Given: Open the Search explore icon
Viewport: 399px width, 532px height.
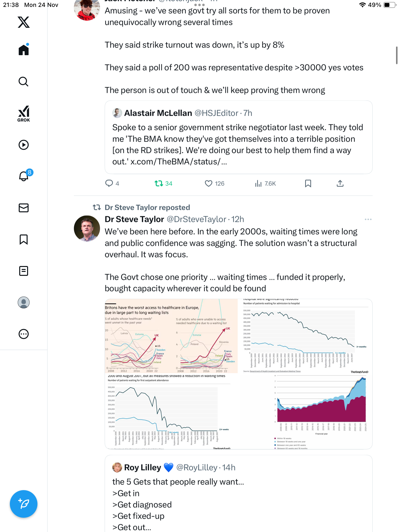Looking at the screenshot, I should [24, 82].
